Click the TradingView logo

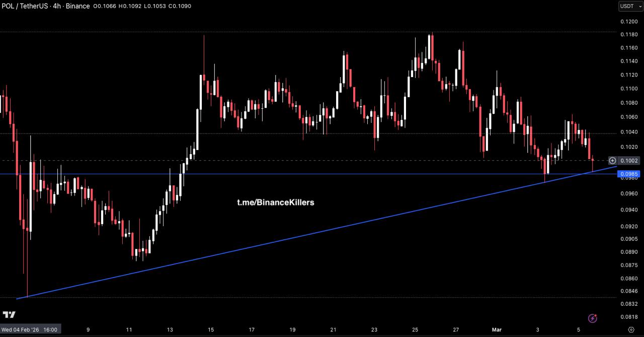pyautogui.click(x=9, y=315)
